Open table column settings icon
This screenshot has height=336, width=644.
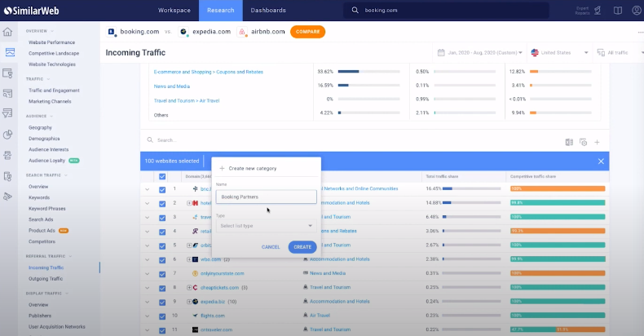(583, 141)
